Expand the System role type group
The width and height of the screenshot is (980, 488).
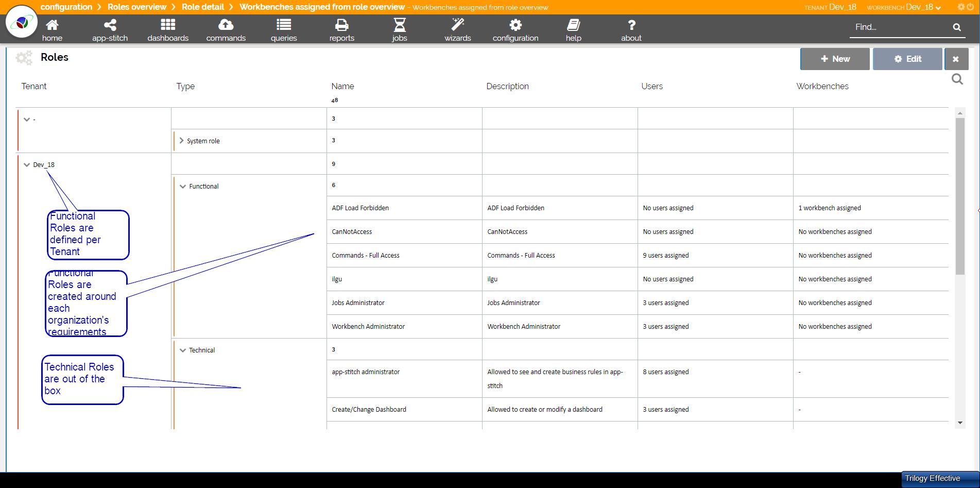point(181,141)
